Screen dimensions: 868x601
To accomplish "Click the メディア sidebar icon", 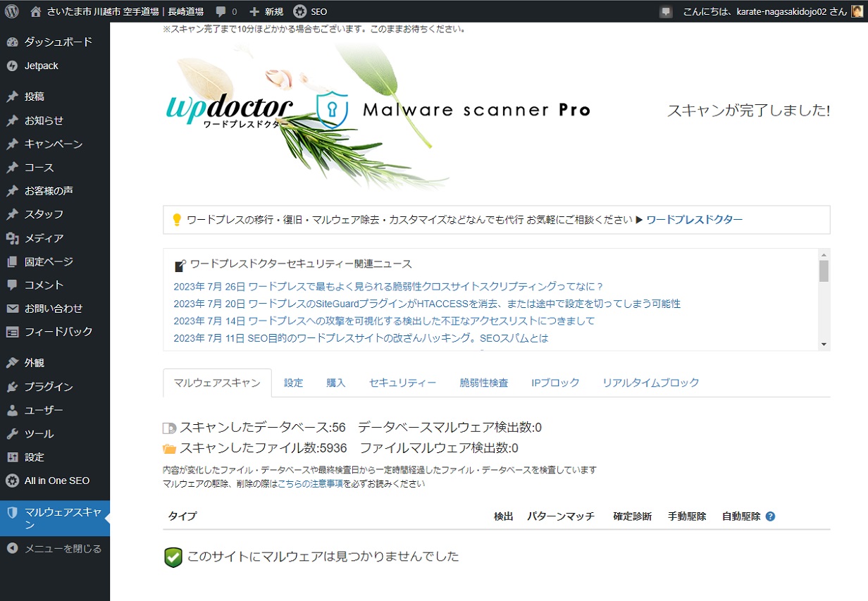I will [12, 238].
